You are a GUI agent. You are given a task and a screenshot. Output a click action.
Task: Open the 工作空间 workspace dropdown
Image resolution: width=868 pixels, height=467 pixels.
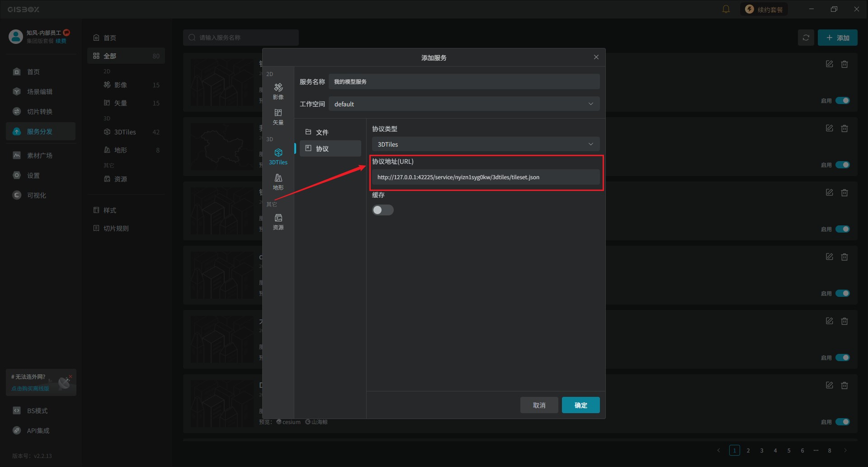coord(464,104)
